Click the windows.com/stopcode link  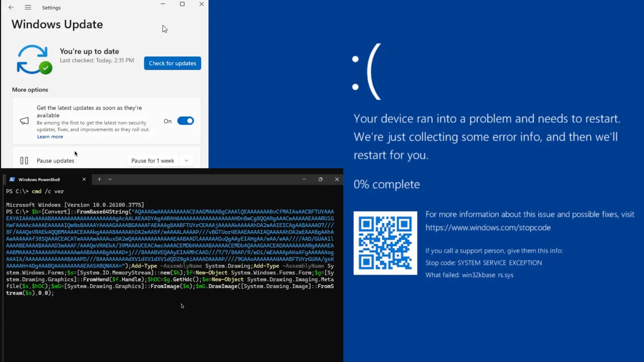pos(488,228)
